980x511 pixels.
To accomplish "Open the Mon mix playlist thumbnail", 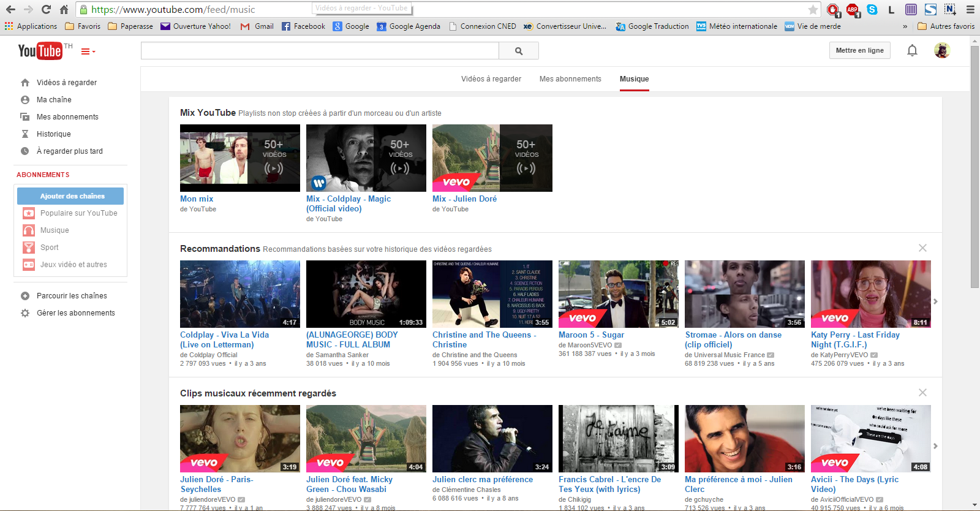I will point(240,158).
